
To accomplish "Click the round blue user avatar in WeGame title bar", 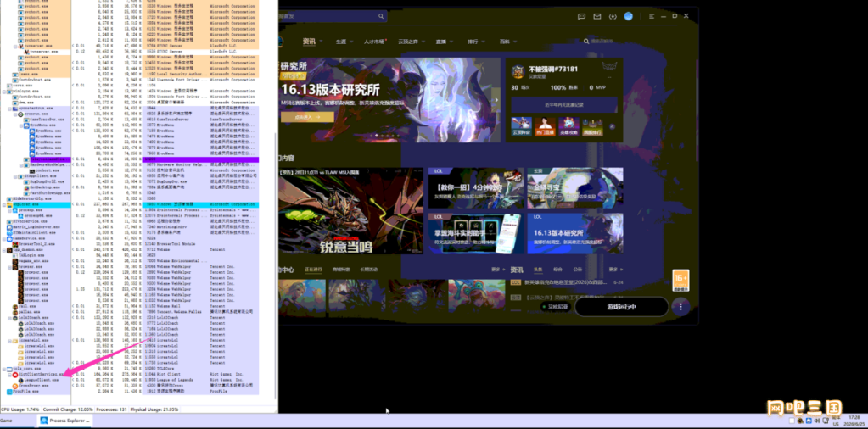I will (629, 17).
